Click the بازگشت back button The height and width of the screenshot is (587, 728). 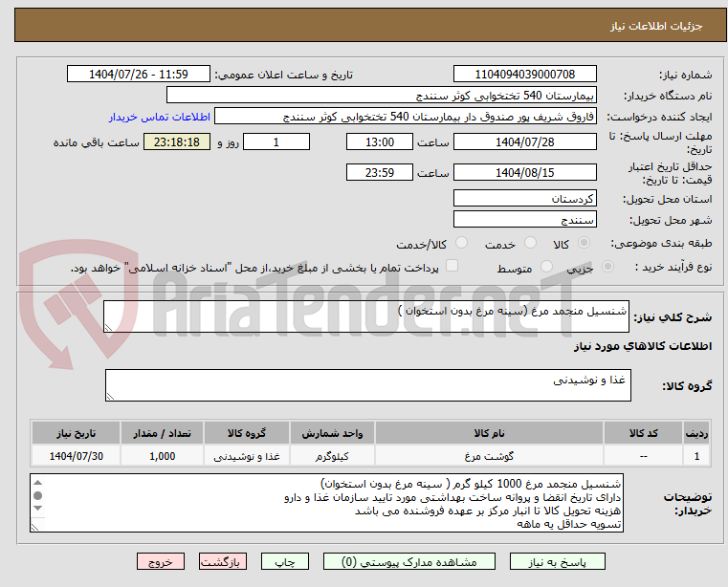tap(222, 561)
